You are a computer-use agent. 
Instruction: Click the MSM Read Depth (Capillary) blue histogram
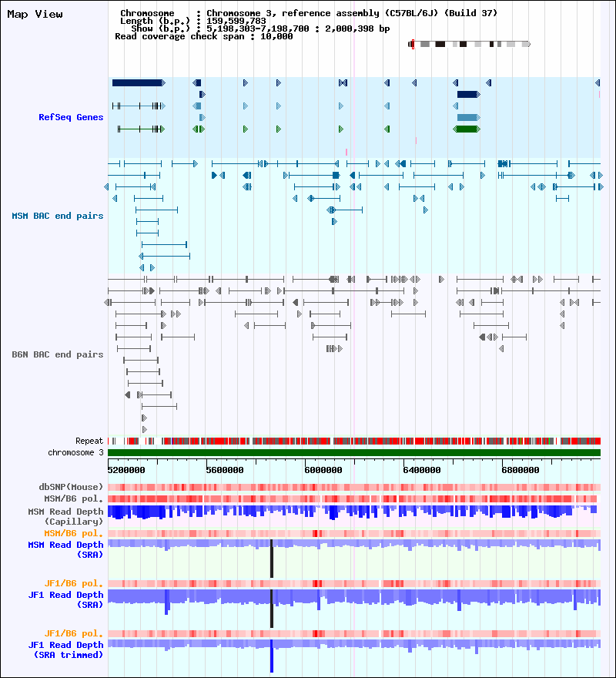coord(353,512)
